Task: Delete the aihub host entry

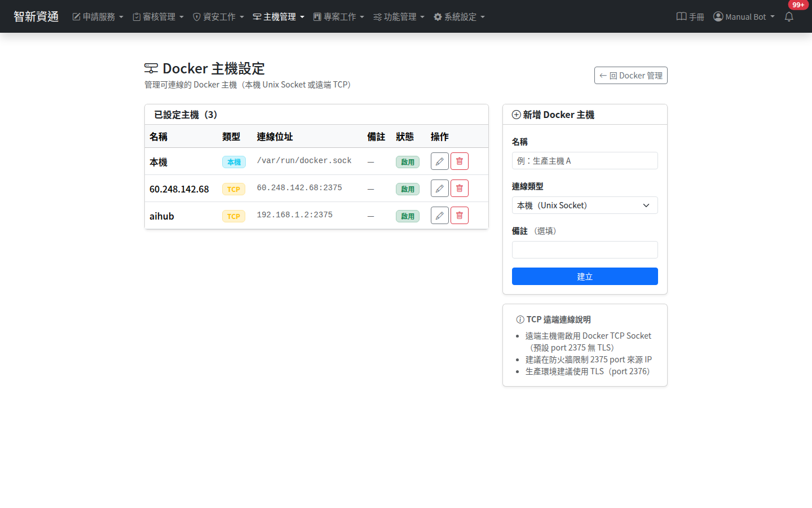Action: coord(460,216)
